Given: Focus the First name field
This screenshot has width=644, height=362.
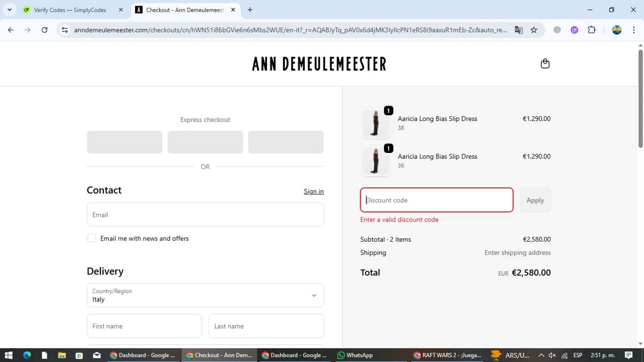Looking at the screenshot, I should pyautogui.click(x=144, y=326).
